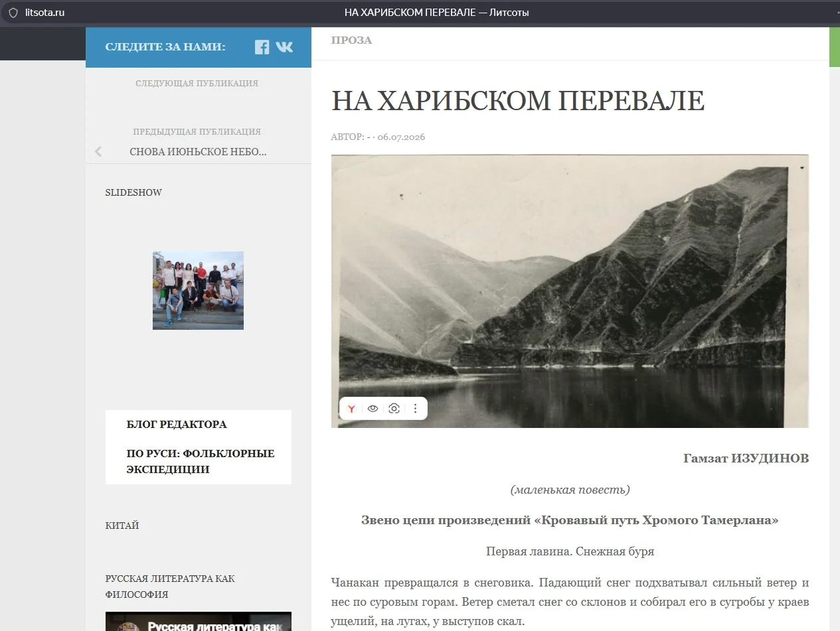840x631 pixels.
Task: Play the Русская литература как video thumbnail
Action: (198, 621)
